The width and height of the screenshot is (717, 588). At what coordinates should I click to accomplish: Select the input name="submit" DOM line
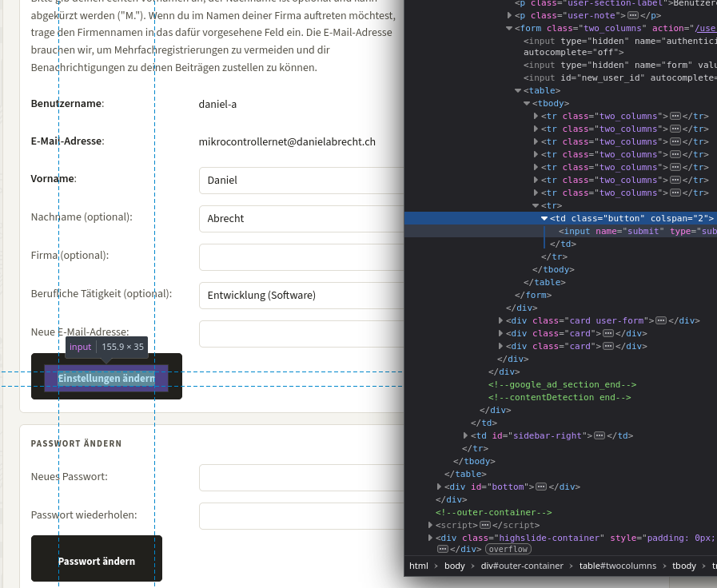[x=560, y=231]
